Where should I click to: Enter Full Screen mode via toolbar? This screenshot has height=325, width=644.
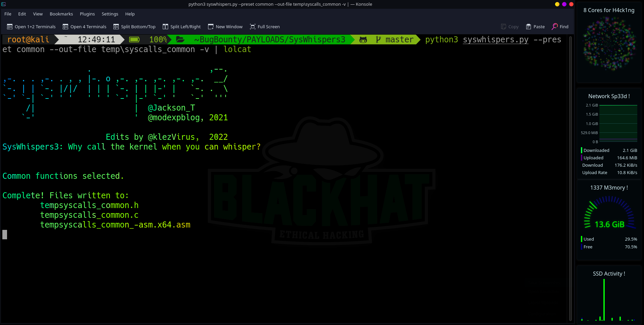pos(253,27)
